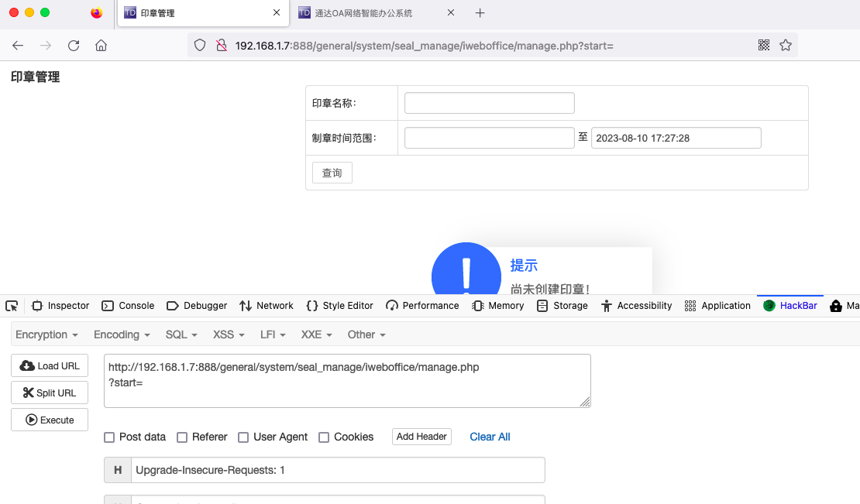Expand the Encryption dropdown in HackBar
The width and height of the screenshot is (860, 504).
pyautogui.click(x=46, y=334)
